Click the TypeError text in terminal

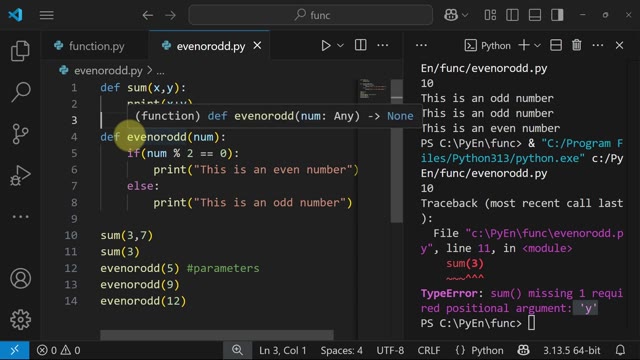(449, 293)
